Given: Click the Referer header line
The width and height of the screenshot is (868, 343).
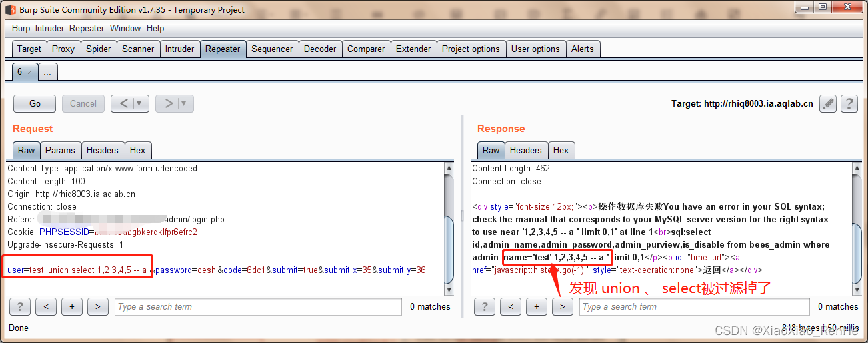Looking at the screenshot, I should (x=116, y=220).
